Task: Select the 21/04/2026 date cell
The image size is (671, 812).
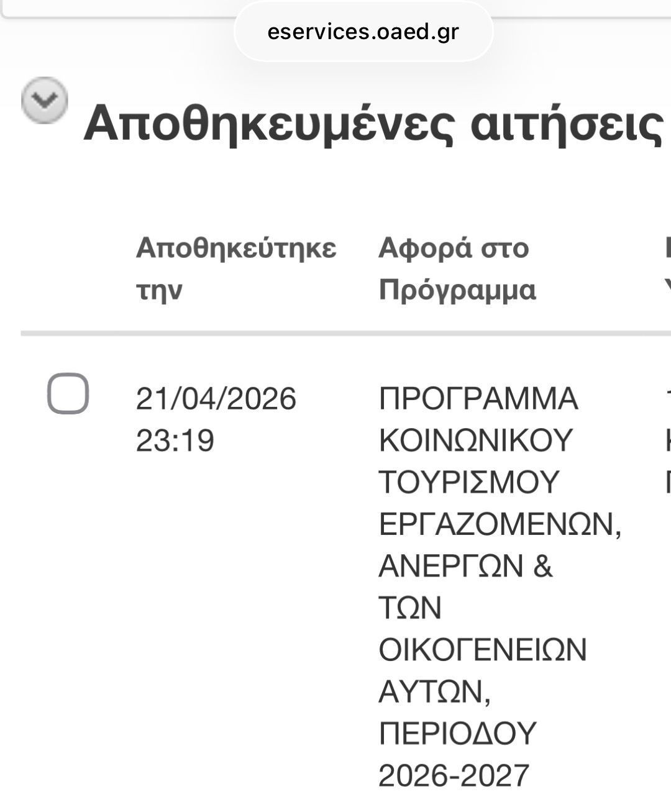Action: click(x=216, y=399)
